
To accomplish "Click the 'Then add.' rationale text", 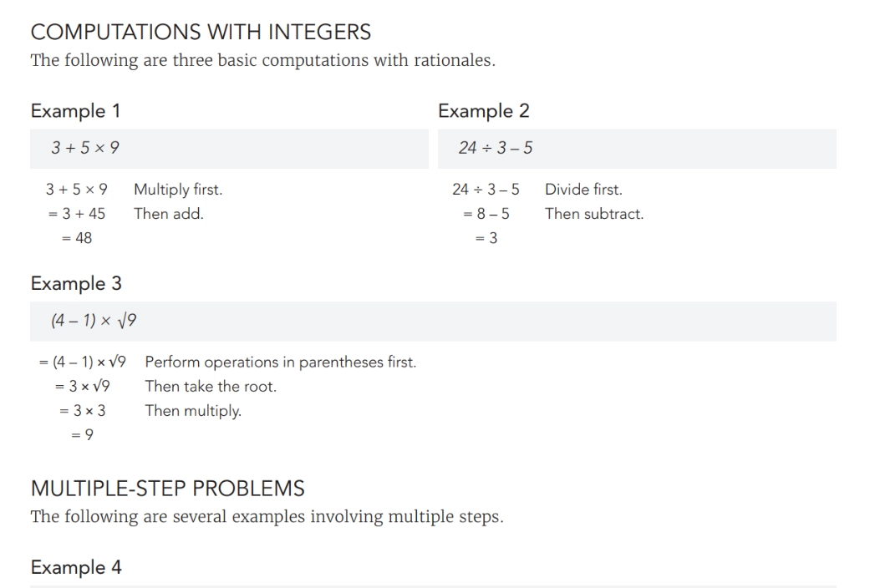I will (169, 214).
